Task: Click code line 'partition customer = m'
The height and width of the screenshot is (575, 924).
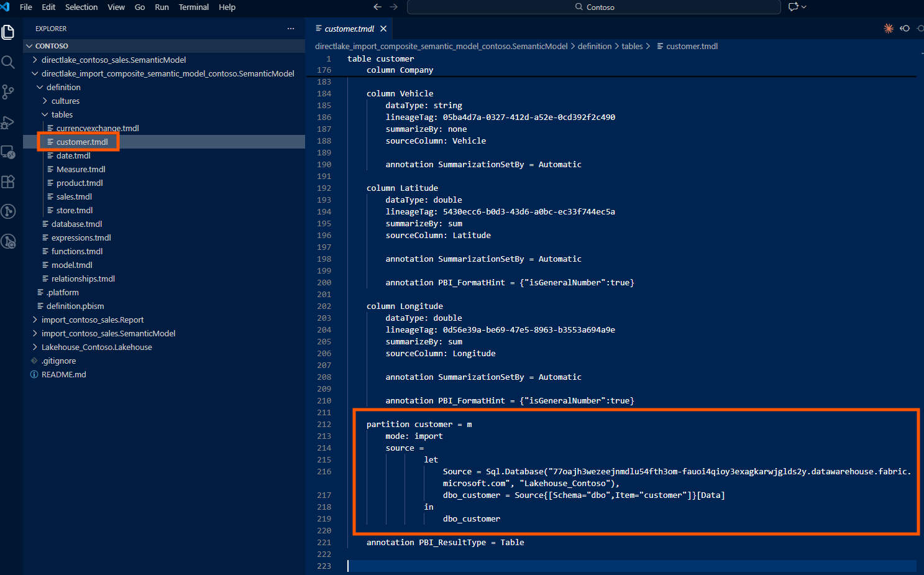Action: [419, 424]
